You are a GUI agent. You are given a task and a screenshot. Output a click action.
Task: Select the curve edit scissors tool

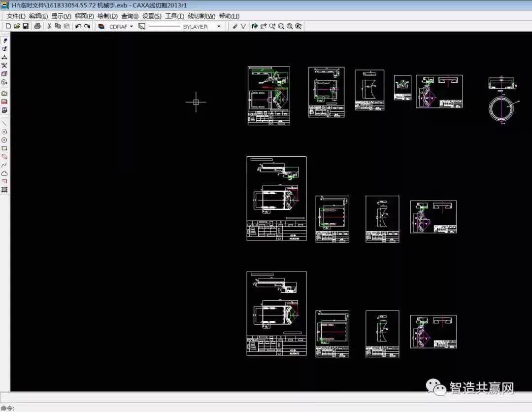(4, 66)
